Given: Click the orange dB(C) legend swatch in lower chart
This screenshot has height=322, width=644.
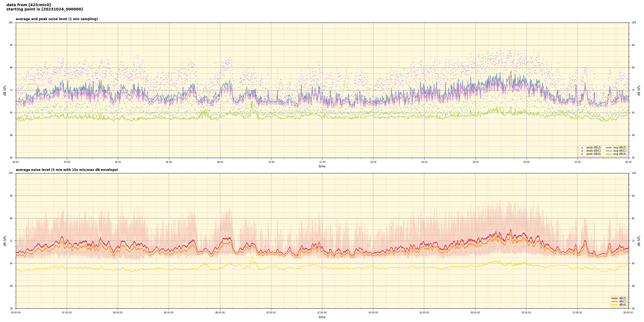Looking at the screenshot, I should [614, 301].
